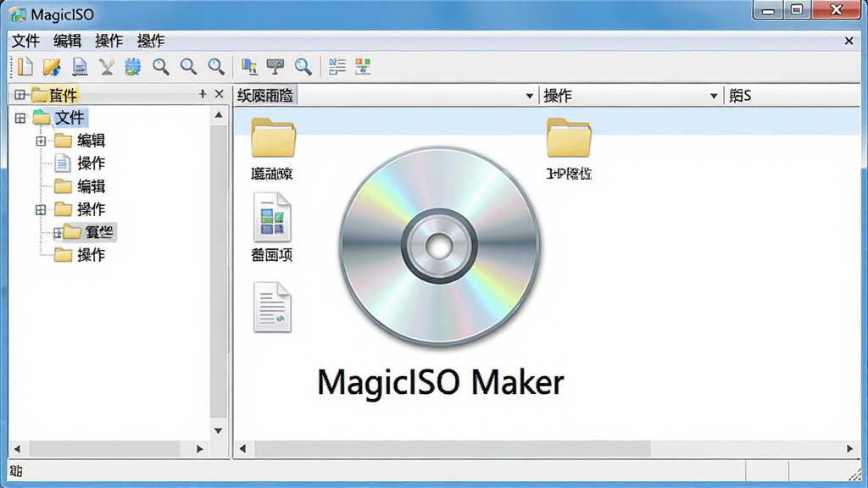The width and height of the screenshot is (868, 488).
Task: Click the blue gear-like toolbar icon
Action: (x=133, y=67)
